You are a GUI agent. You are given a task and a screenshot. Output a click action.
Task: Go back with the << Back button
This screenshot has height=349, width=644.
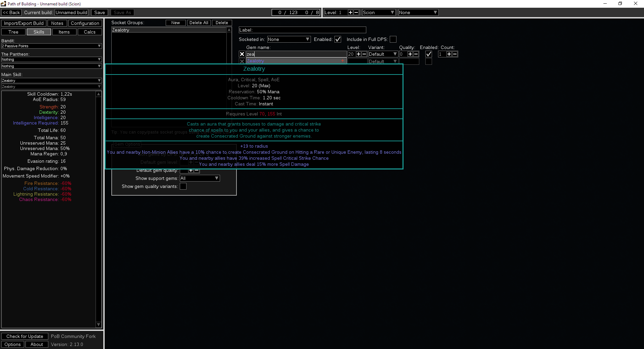tap(11, 12)
